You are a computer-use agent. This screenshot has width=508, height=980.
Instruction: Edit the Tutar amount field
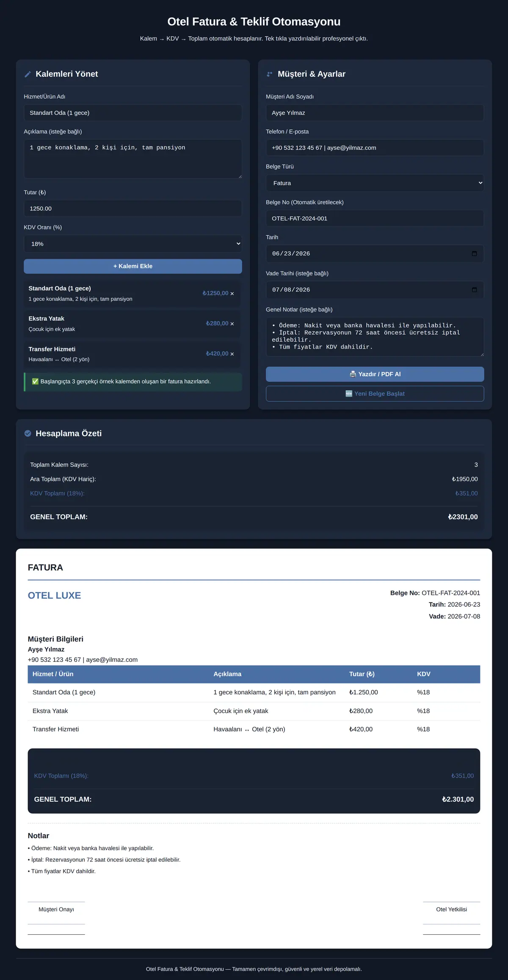133,208
